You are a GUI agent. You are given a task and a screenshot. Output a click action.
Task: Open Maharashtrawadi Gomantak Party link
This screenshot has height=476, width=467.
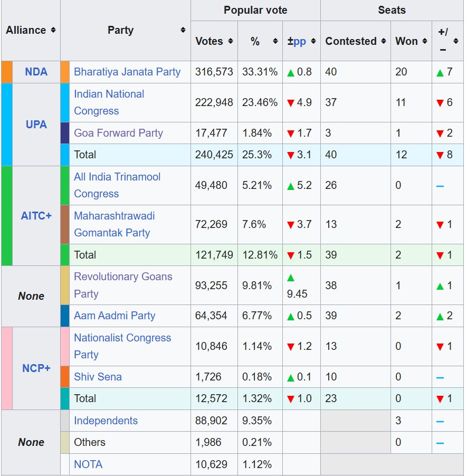(115, 224)
